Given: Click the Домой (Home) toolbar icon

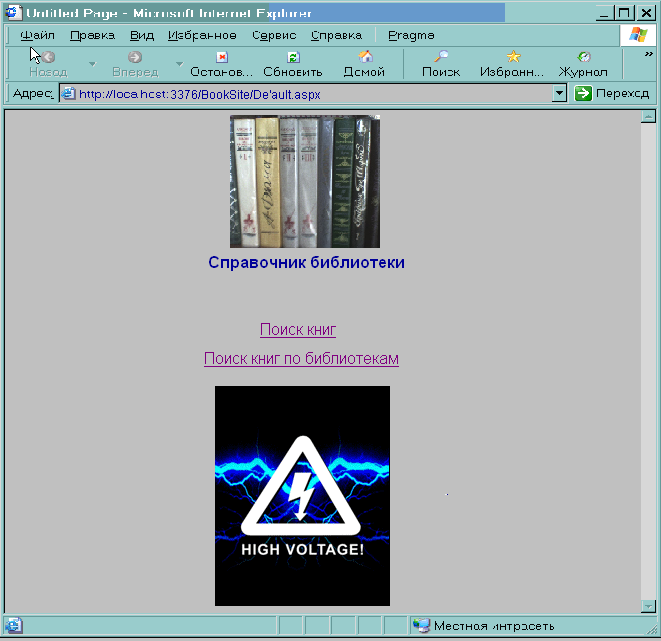Looking at the screenshot, I should [x=365, y=56].
